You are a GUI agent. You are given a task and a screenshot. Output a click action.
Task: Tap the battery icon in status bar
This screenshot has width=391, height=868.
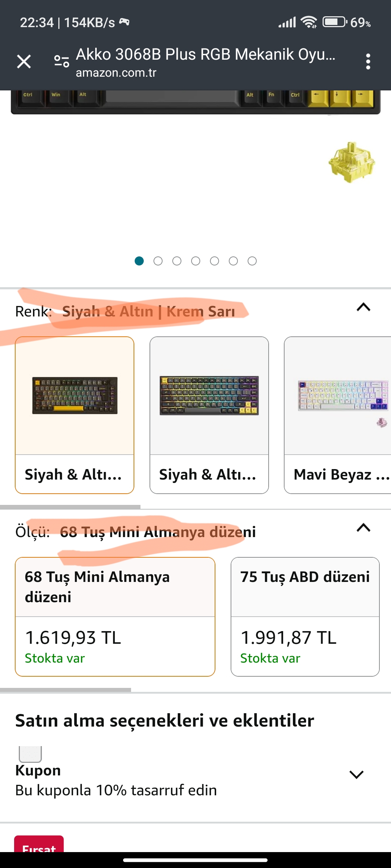(x=334, y=22)
